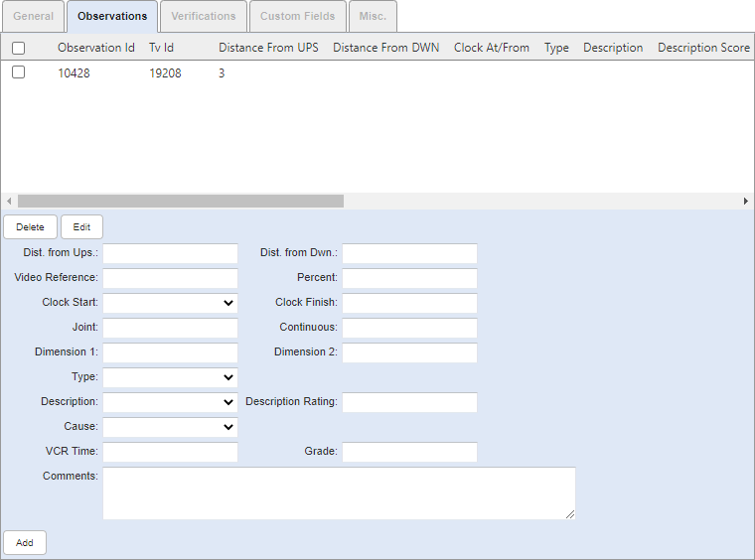Image resolution: width=755 pixels, height=560 pixels.
Task: Select the Description Rating input box
Action: click(409, 402)
